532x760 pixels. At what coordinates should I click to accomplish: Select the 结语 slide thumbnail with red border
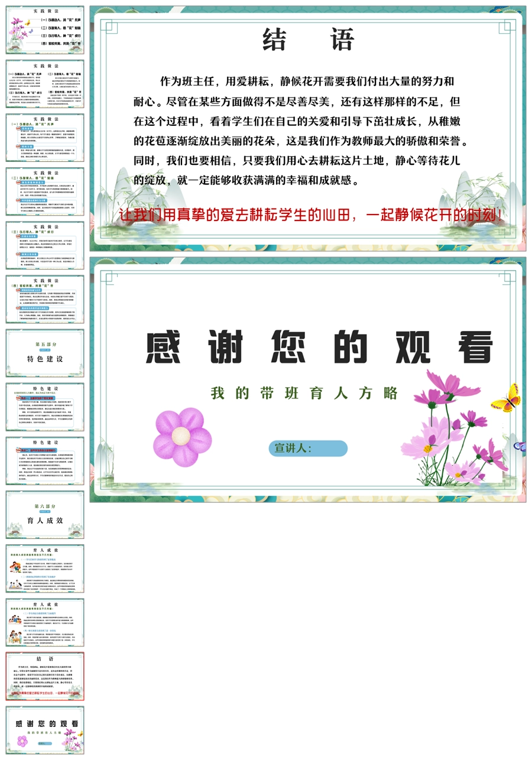click(45, 676)
